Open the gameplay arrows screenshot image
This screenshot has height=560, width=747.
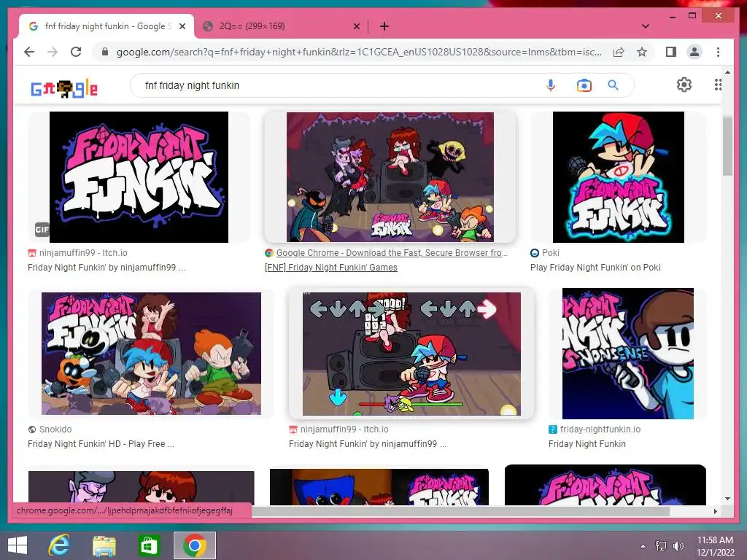[411, 354]
